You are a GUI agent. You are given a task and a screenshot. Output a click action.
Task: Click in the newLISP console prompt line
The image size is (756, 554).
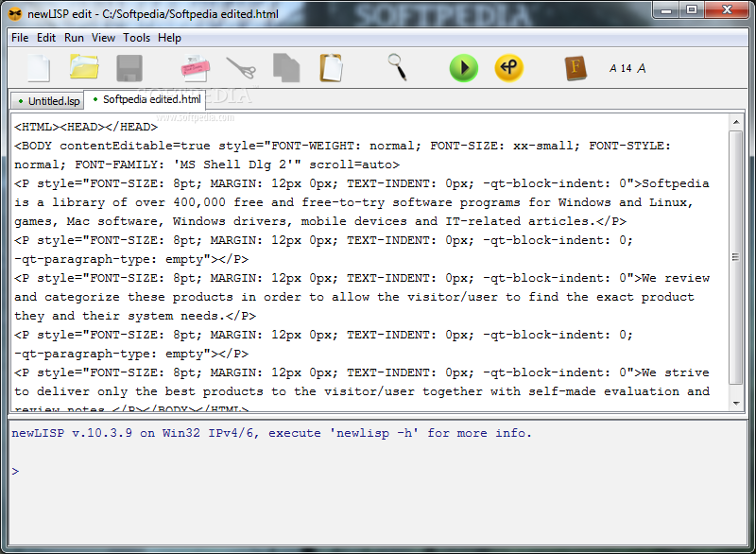click(x=376, y=471)
